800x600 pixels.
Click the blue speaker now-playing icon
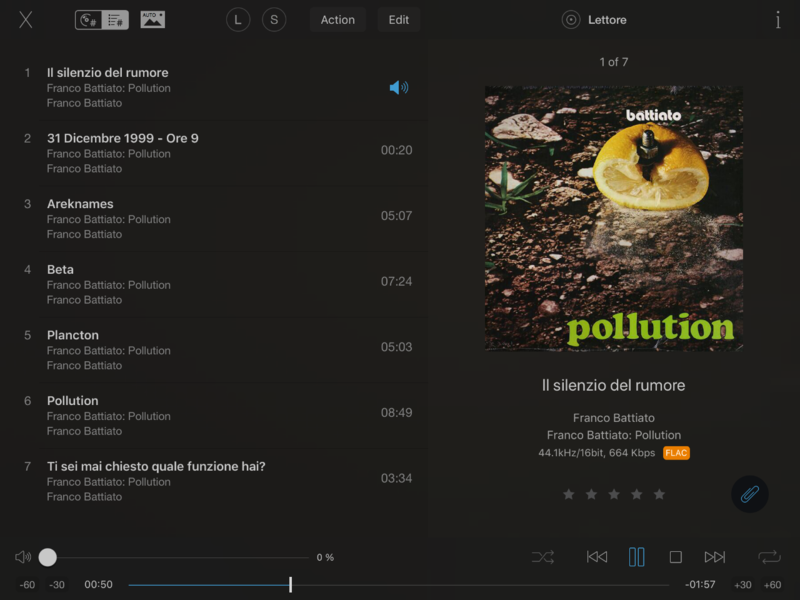click(398, 88)
